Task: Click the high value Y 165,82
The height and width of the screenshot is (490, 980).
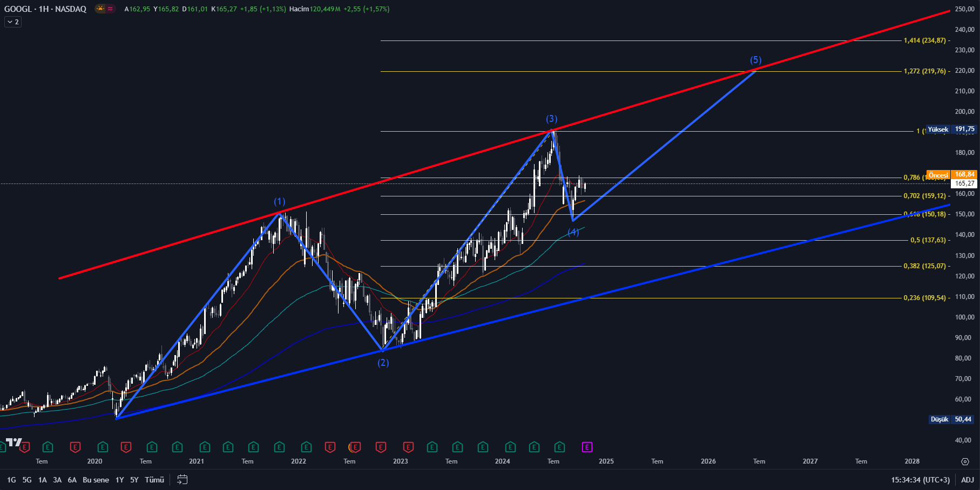Action: pos(166,9)
